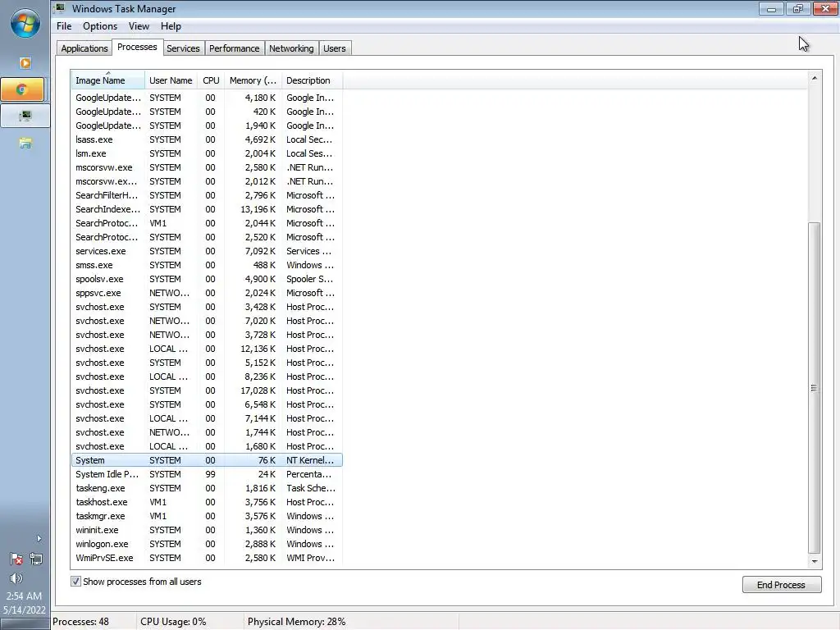Switch to the Applications tab
Image resolution: width=840 pixels, height=630 pixels.
[x=84, y=48]
